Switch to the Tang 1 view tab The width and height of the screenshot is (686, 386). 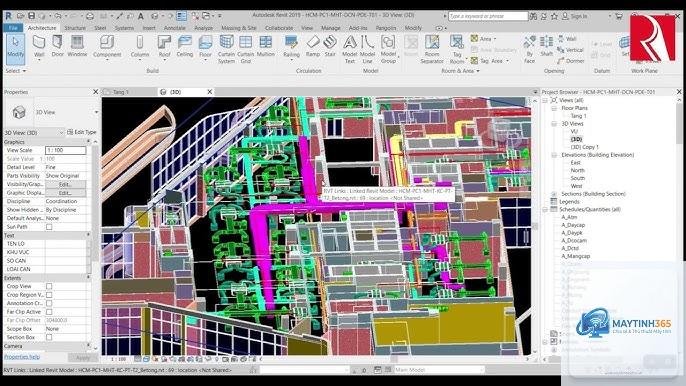(121, 92)
